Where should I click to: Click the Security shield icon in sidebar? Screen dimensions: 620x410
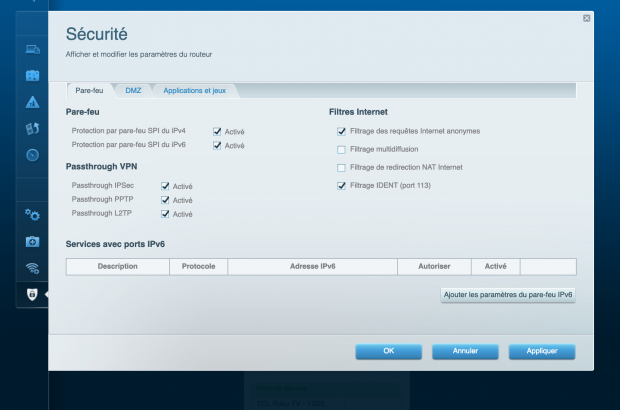click(x=32, y=295)
